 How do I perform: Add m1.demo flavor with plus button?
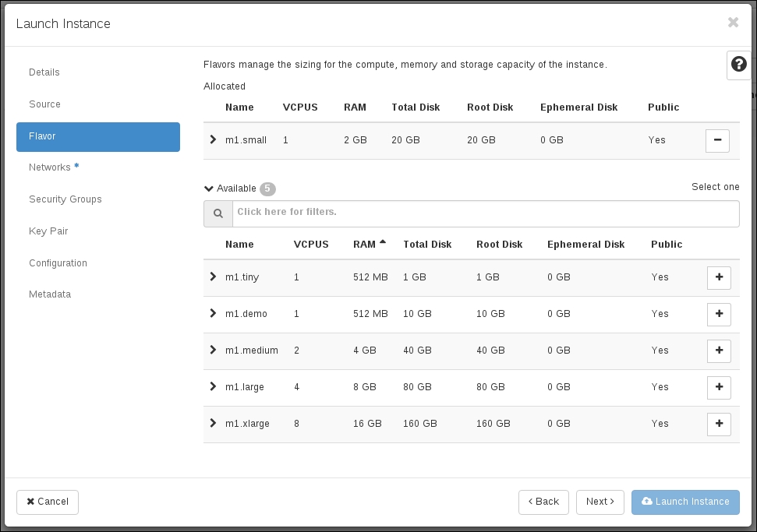coord(718,314)
